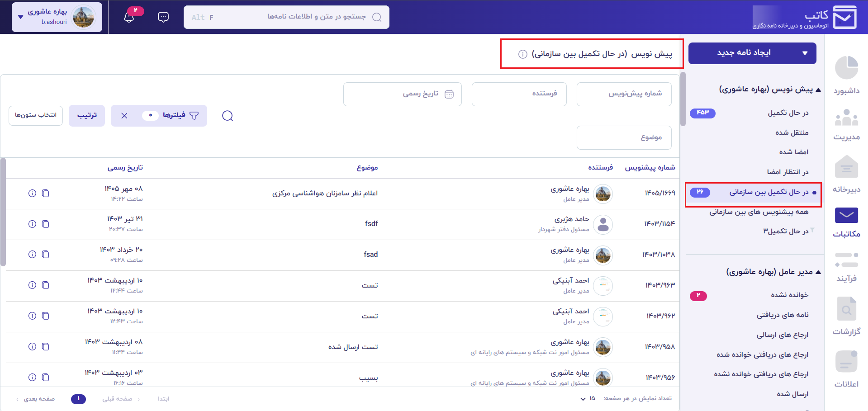This screenshot has height=411, width=868.
Task: Collapse پیش نویس (بهاره عاشوری) section
Action: pyautogui.click(x=818, y=90)
